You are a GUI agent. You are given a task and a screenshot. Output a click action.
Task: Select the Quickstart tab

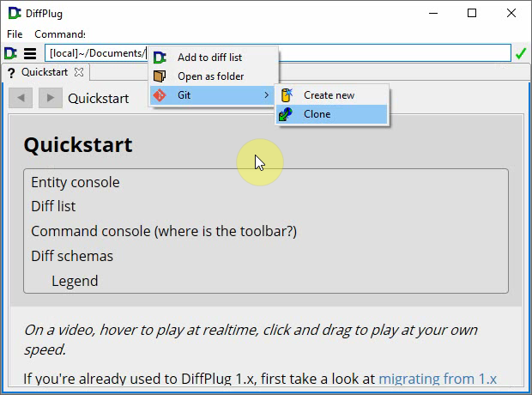44,72
